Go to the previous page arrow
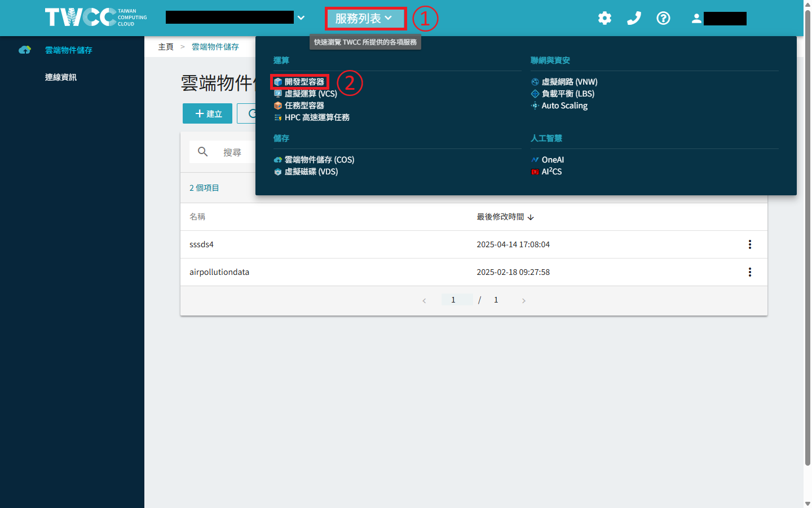812x508 pixels. (x=424, y=300)
